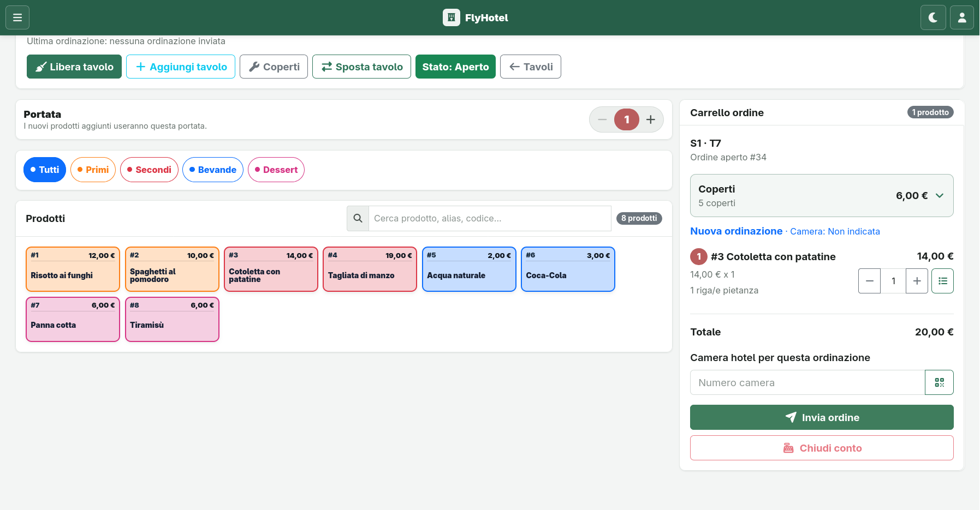Open the hamburger navigation menu

coord(17,17)
